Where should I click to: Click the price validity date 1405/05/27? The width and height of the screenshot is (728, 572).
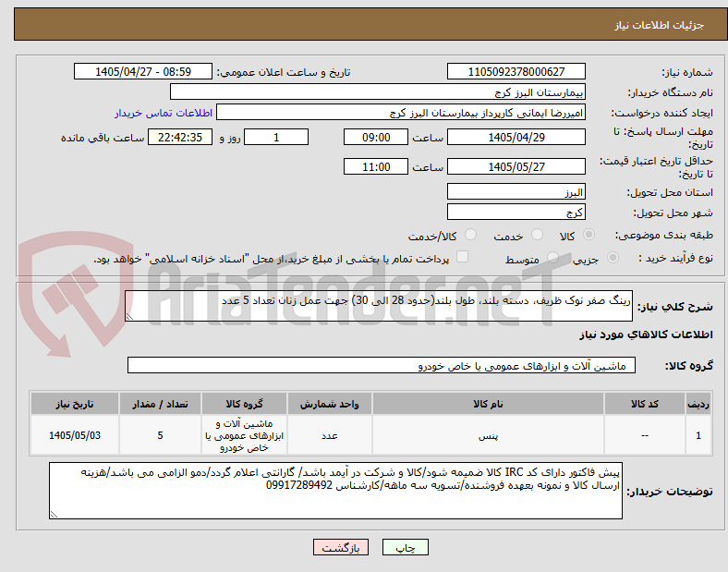pyautogui.click(x=516, y=166)
